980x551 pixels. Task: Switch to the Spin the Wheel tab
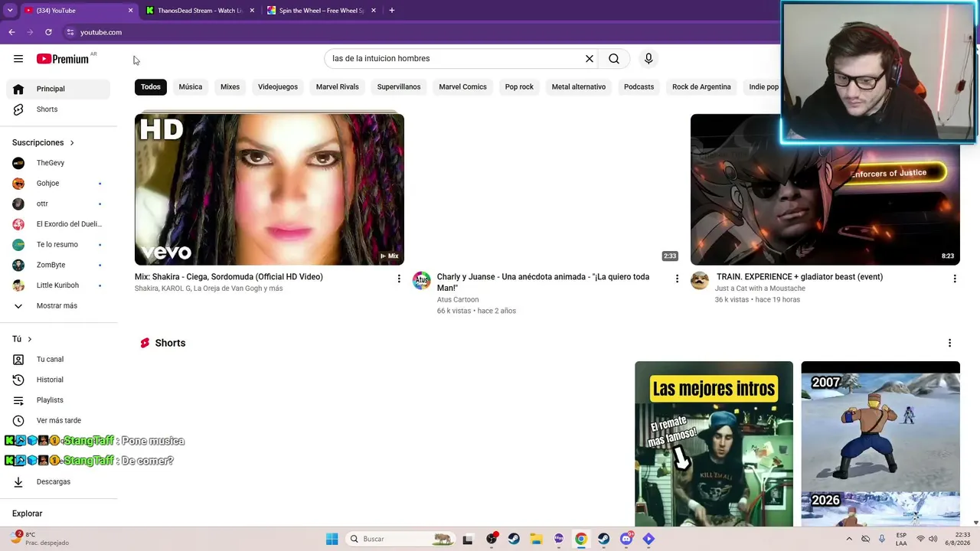(322, 11)
